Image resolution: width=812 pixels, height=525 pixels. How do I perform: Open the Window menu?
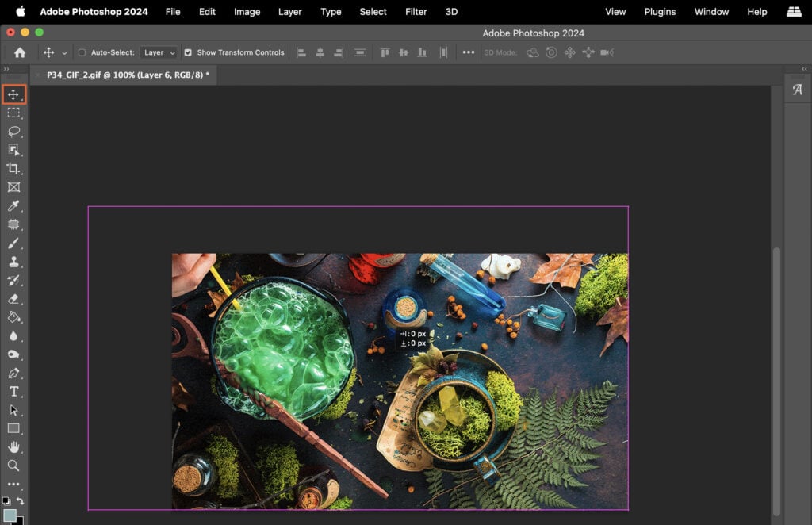[711, 12]
